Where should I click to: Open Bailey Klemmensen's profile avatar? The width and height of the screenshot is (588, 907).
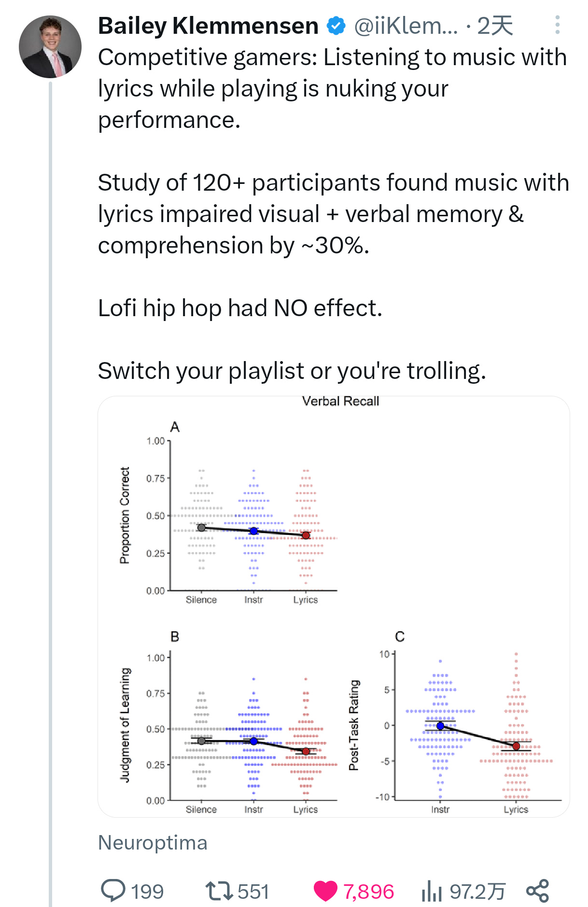click(x=50, y=47)
